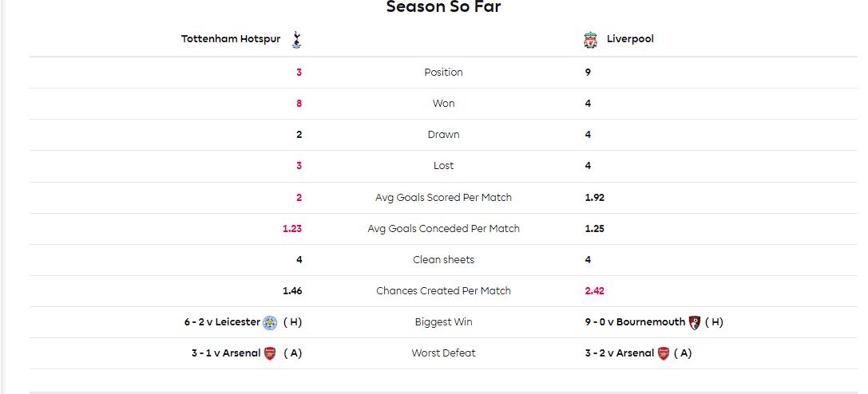Open the Liverpool team name link
Viewport: 868px width, 394px height.
click(630, 39)
